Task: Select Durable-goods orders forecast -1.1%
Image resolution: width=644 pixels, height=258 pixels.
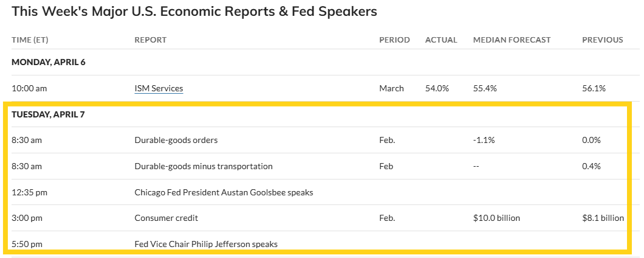Action: point(484,140)
